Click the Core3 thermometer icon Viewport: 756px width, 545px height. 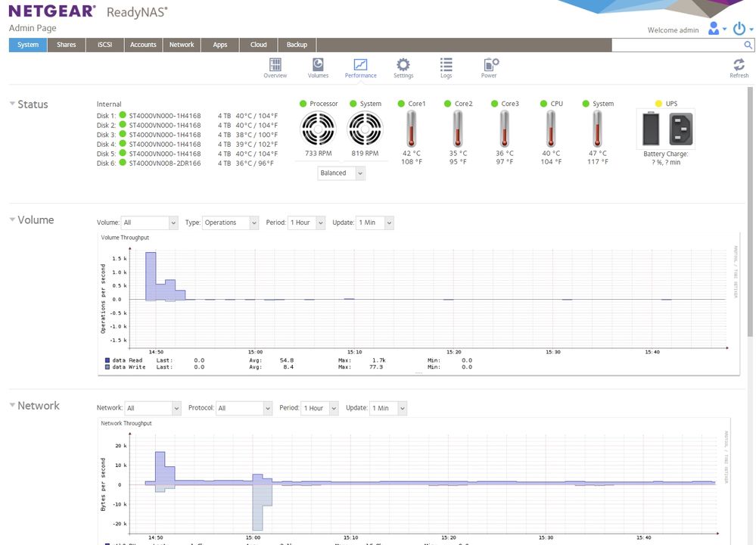click(x=504, y=129)
